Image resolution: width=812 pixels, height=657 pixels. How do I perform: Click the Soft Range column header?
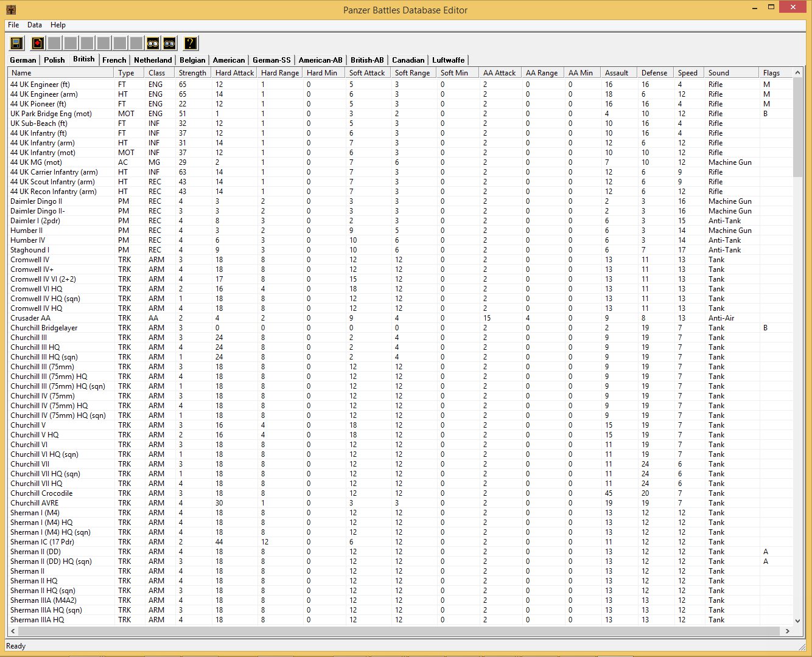coord(414,73)
